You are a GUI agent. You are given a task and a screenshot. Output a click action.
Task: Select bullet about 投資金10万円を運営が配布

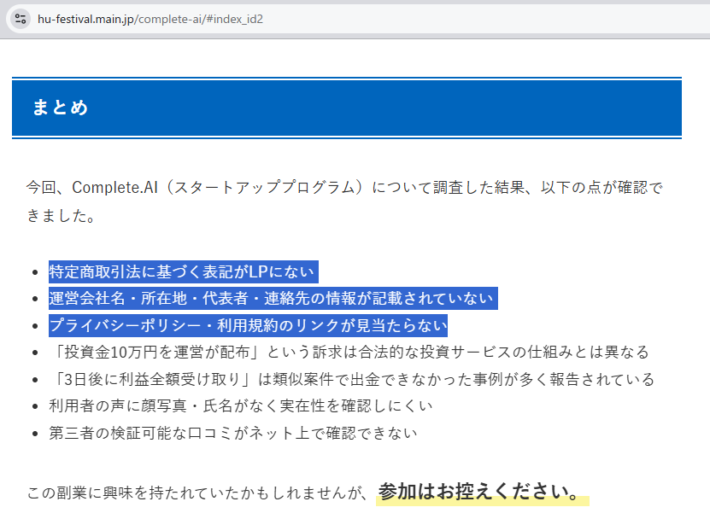[349, 352]
